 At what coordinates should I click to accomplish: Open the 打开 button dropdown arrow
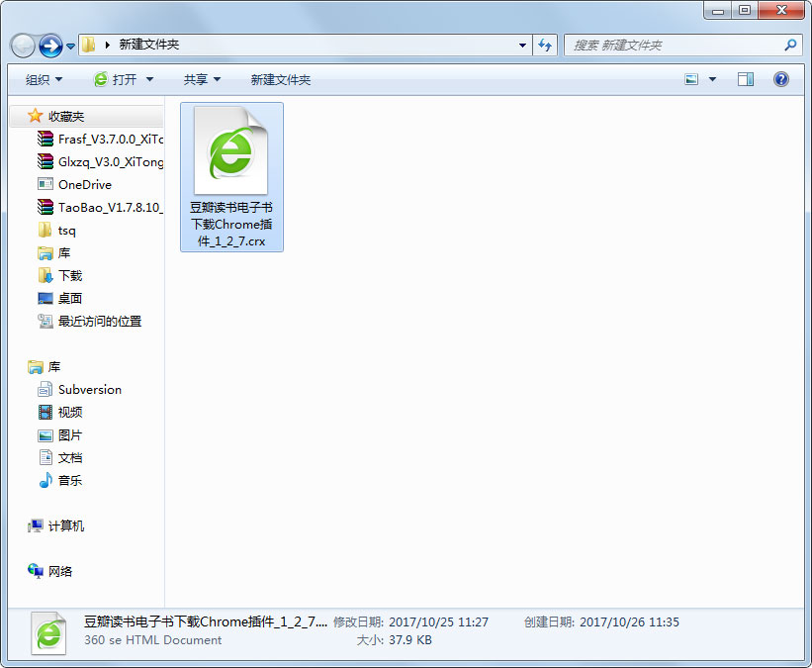click(x=149, y=79)
